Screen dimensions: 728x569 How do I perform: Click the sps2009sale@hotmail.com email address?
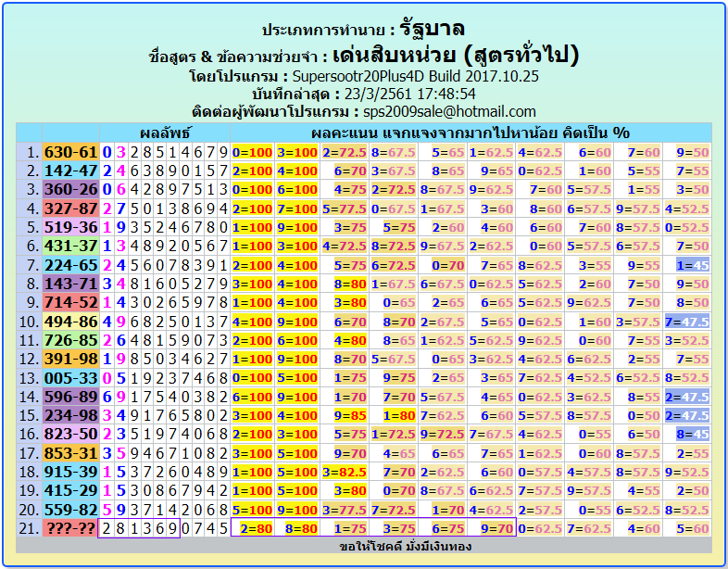448,112
